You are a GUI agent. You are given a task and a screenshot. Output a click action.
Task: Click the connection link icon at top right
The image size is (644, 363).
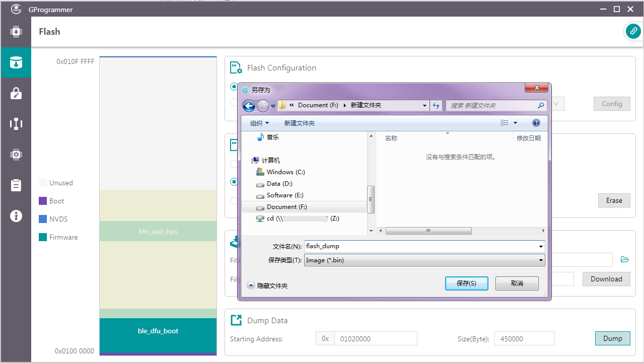coord(633,31)
